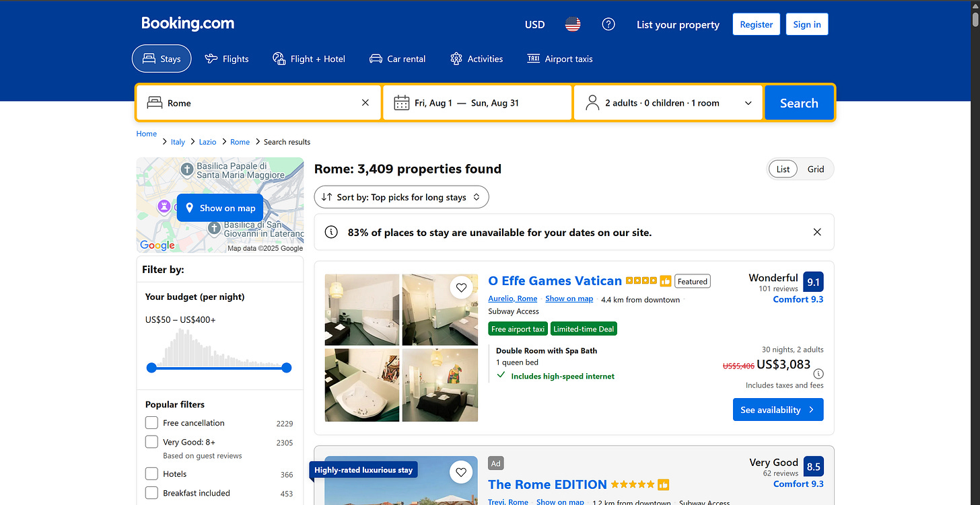Image resolution: width=980 pixels, height=505 pixels.
Task: Tick the Hotels filter checkbox
Action: (151, 474)
